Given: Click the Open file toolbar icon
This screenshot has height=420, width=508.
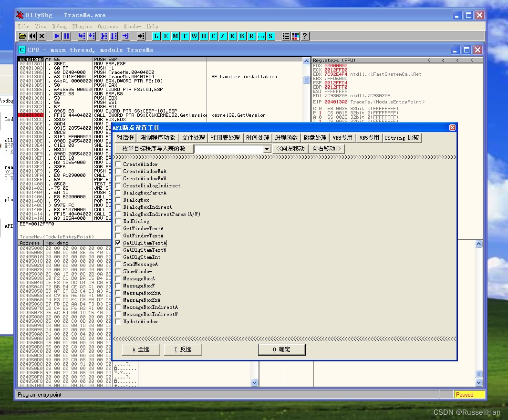Looking at the screenshot, I should (x=22, y=36).
